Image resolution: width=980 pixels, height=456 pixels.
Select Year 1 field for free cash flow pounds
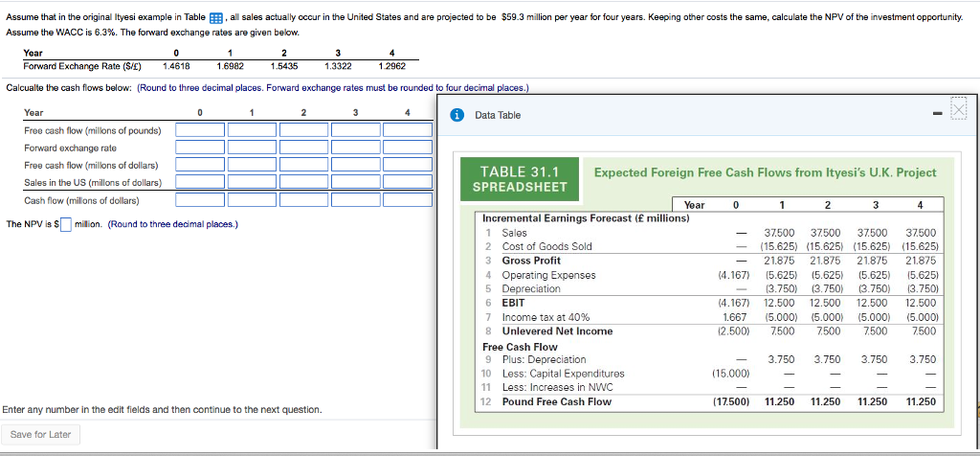(x=252, y=130)
